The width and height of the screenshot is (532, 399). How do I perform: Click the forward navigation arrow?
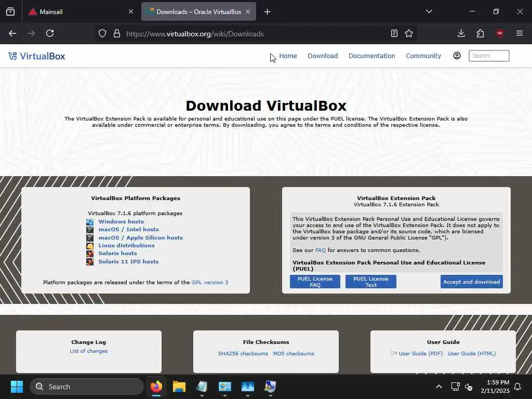click(x=31, y=33)
